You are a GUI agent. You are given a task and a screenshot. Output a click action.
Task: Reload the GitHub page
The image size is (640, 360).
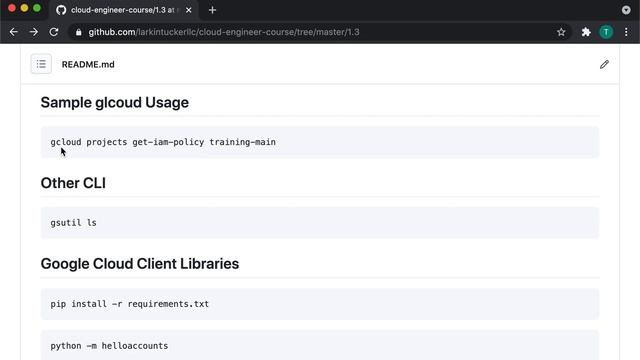[x=53, y=32]
